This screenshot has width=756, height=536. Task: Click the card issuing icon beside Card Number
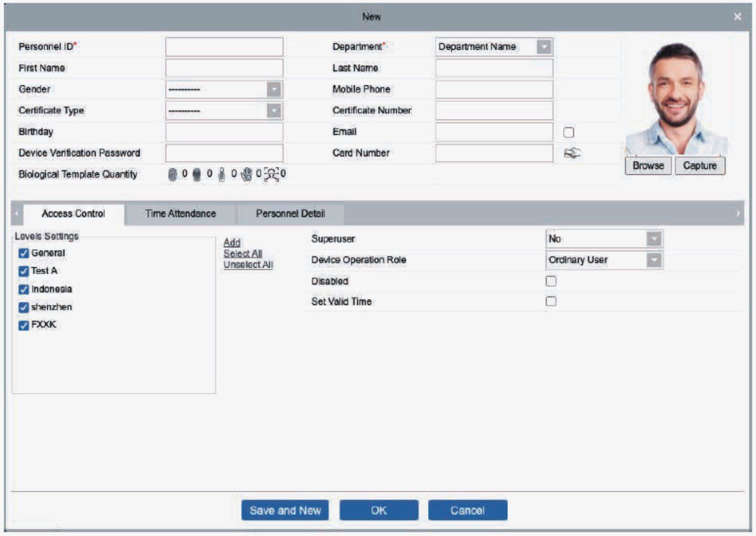tap(572, 153)
